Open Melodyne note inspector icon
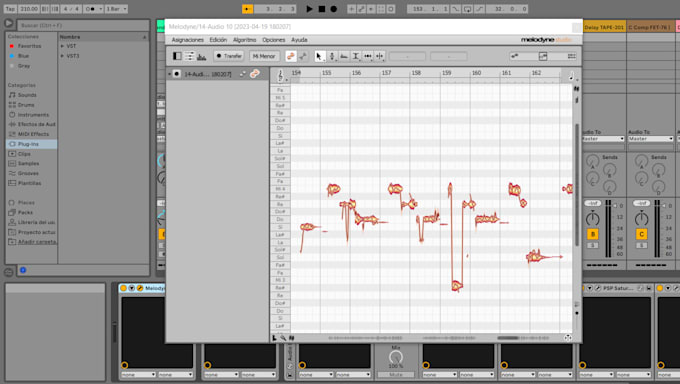 [x=190, y=56]
